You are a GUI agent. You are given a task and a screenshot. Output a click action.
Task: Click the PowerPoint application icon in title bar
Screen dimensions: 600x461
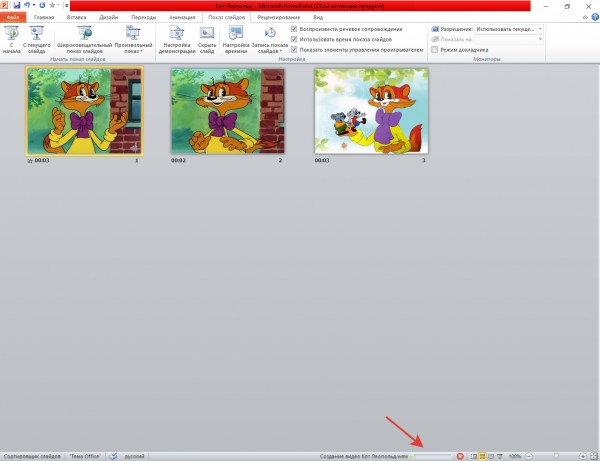[5, 5]
